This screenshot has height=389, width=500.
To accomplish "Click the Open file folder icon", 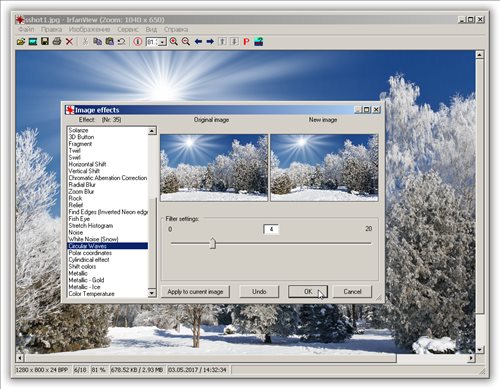I will 21,42.
